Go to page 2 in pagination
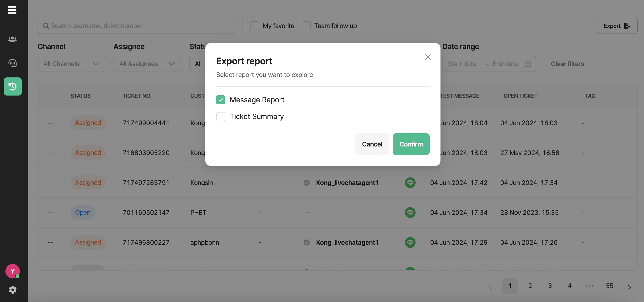This screenshot has height=302, width=644. 530,286
